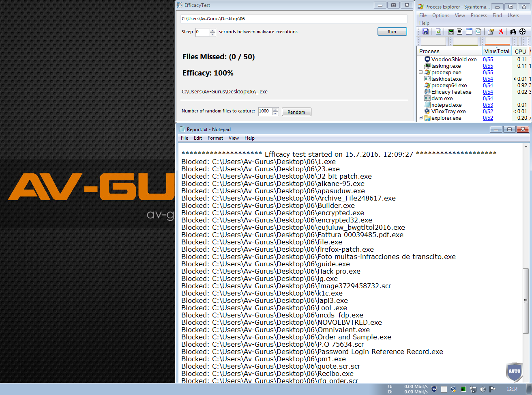Click the taskmgr.exe process icon in the list

(x=427, y=66)
